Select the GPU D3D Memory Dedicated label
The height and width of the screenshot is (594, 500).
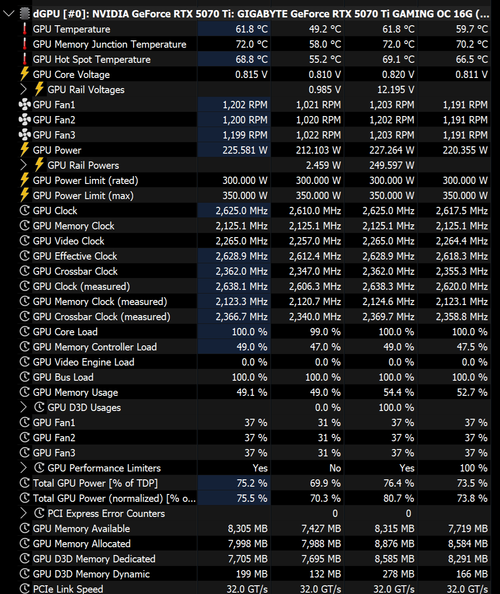pos(94,559)
